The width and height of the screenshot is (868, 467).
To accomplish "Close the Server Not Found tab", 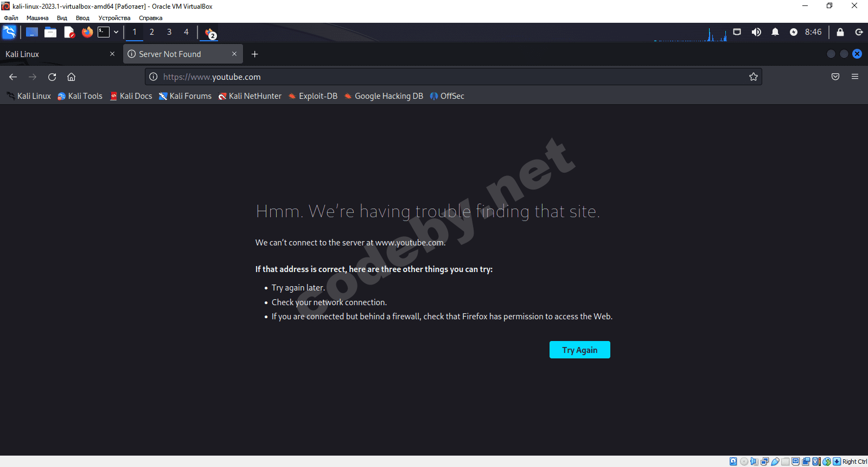I will [x=234, y=54].
